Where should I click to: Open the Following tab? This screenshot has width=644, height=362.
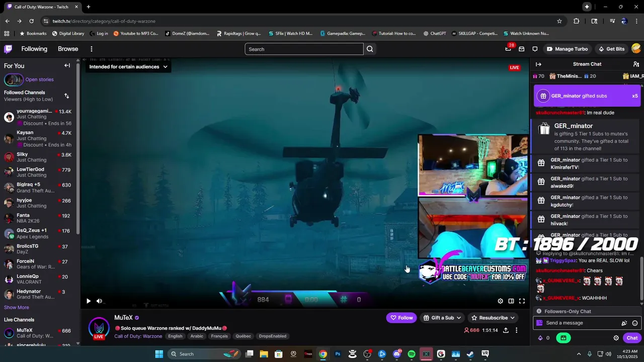point(34,49)
